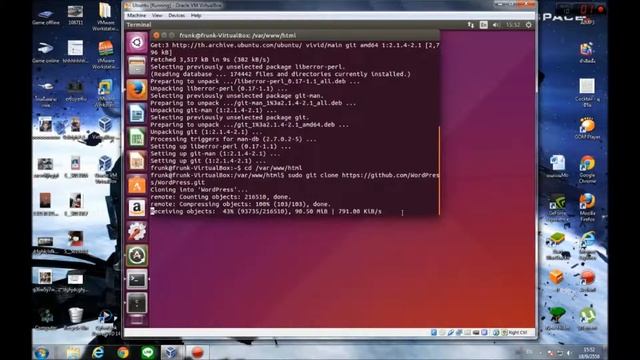Open LibreOffice Impress in the Ubuntu launcher
Viewport: 640px width, 360px height.
(x=137, y=161)
